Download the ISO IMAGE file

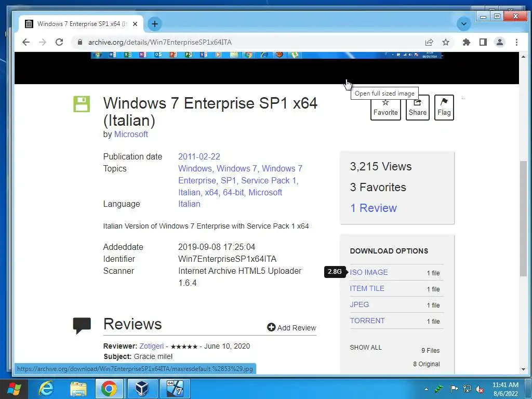pyautogui.click(x=369, y=272)
